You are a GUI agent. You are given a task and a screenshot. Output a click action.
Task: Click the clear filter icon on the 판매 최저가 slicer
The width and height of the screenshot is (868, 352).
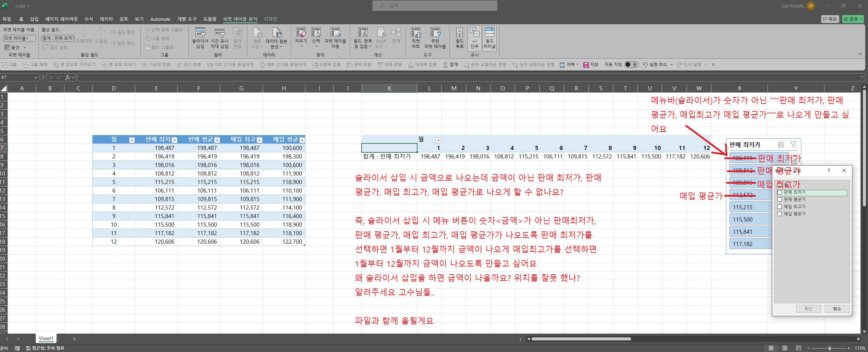pyautogui.click(x=793, y=145)
